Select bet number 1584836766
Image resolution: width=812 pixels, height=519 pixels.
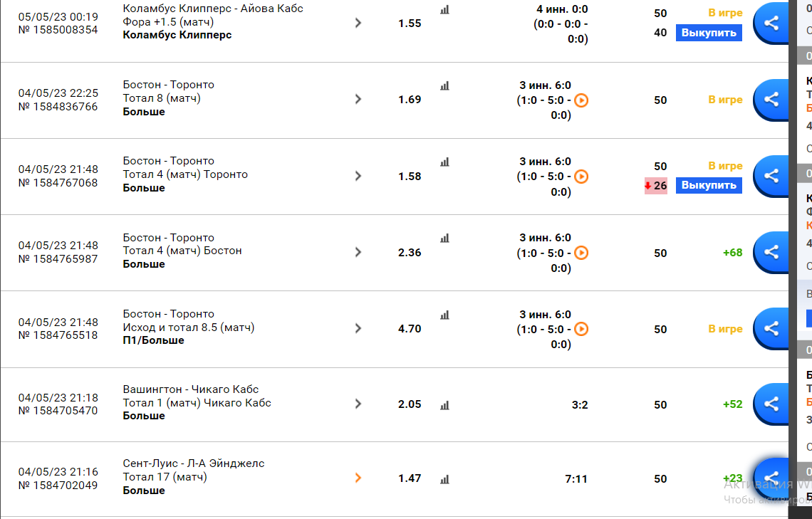(58, 107)
